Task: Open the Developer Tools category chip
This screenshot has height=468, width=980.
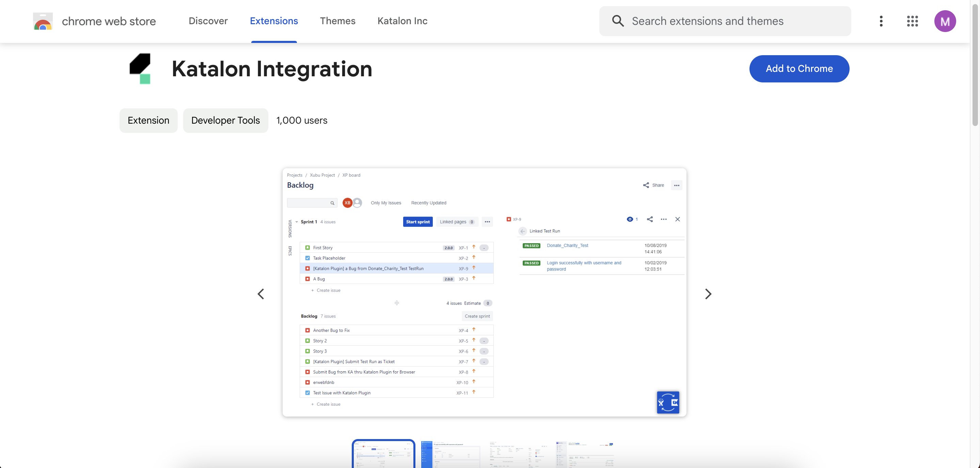Action: (225, 120)
